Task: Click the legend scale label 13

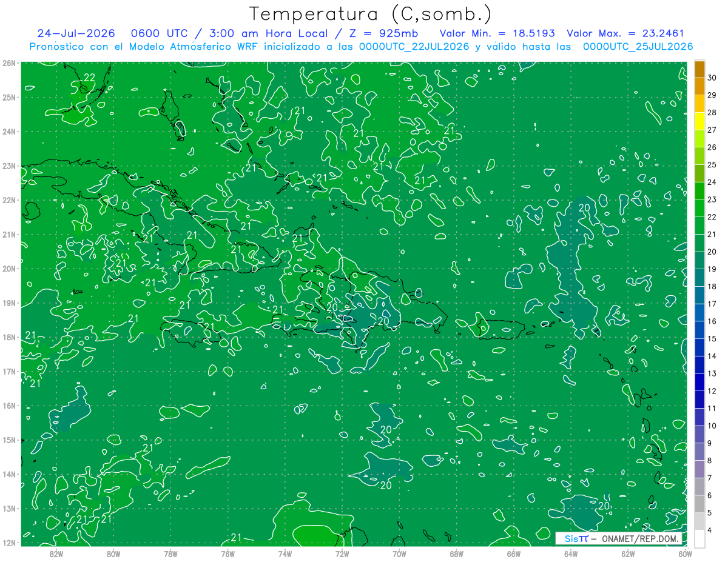Action: (712, 374)
